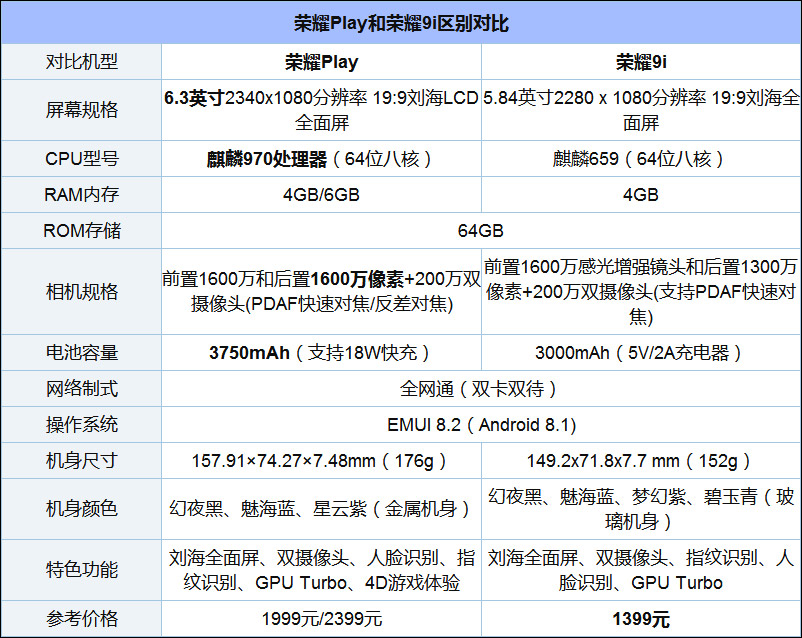Screen dimensions: 802x638
Task: Click the 荣耀Play column header
Action: [x=321, y=61]
